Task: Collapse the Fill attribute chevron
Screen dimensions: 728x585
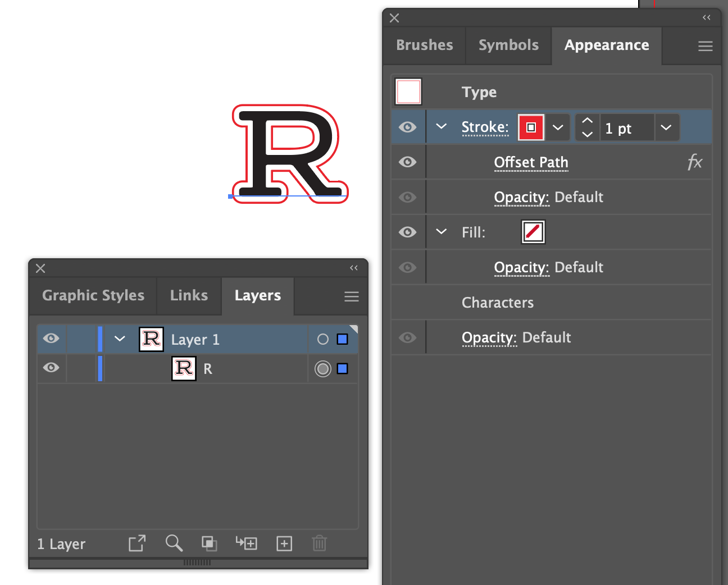Action: point(442,232)
